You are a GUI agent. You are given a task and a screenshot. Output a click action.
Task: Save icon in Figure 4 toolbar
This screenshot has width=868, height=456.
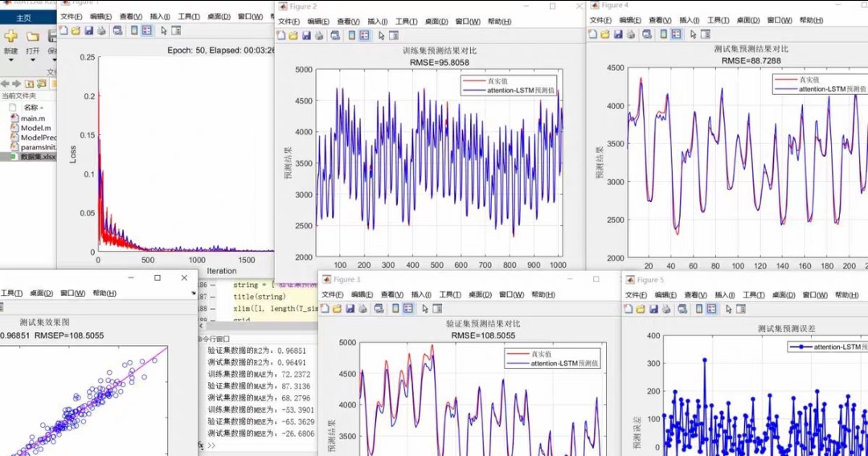click(x=618, y=35)
